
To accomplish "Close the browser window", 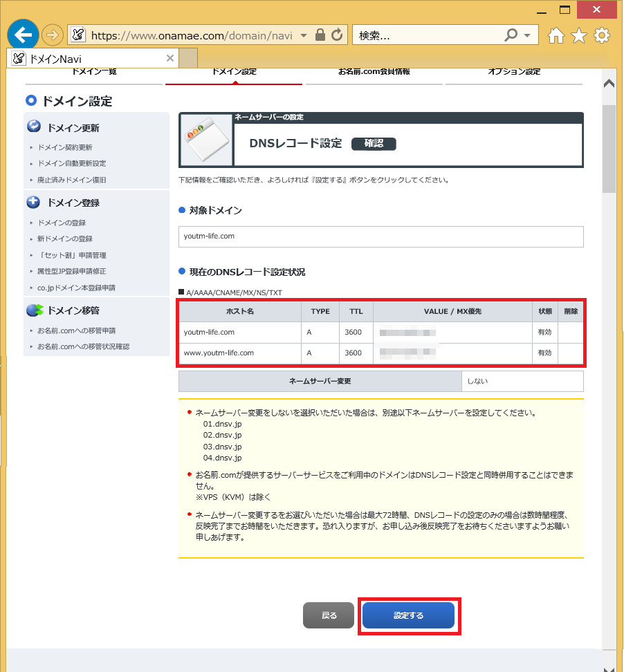I will click(x=596, y=10).
